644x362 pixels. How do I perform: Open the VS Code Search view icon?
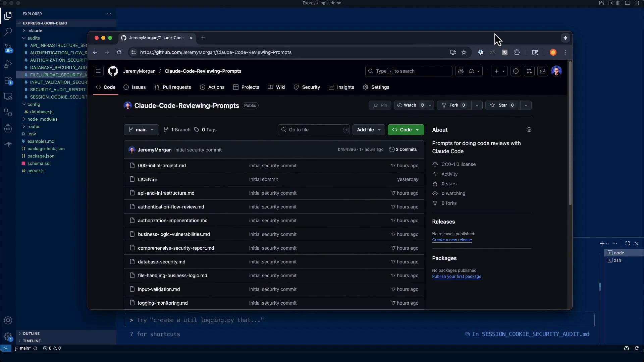click(x=8, y=32)
